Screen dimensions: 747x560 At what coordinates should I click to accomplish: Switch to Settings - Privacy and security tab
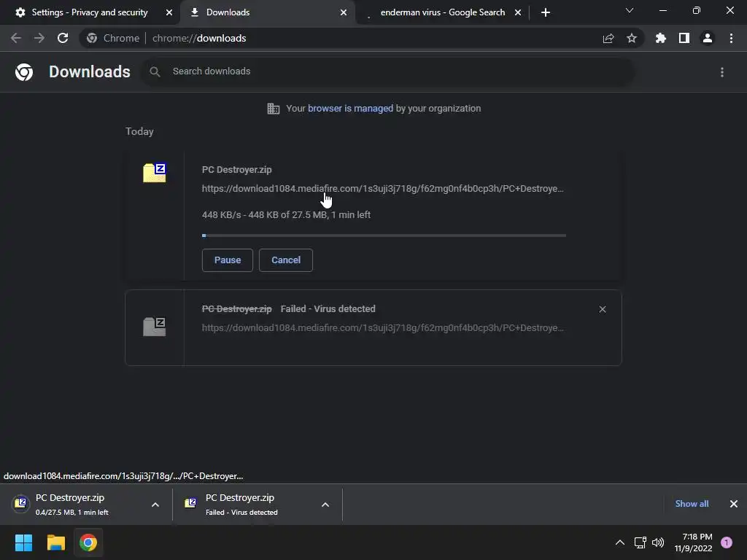[90, 12]
